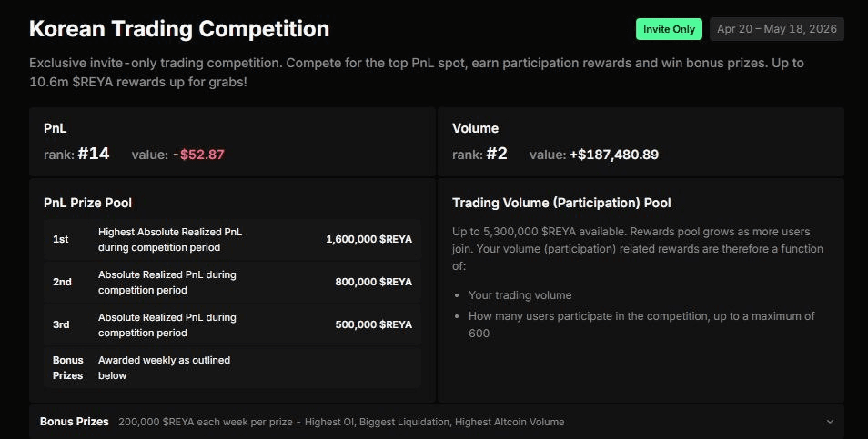Image resolution: width=868 pixels, height=439 pixels.
Task: Click the PnL Prize Pool heading
Action: 87,203
